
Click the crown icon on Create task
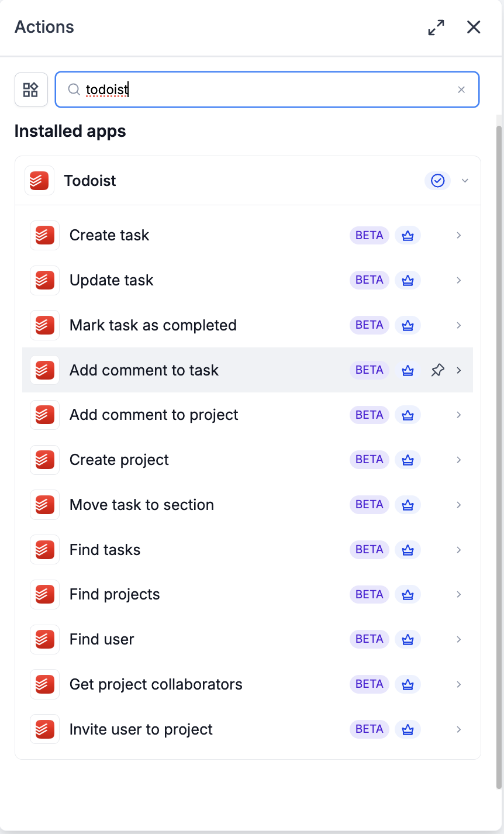[408, 235]
